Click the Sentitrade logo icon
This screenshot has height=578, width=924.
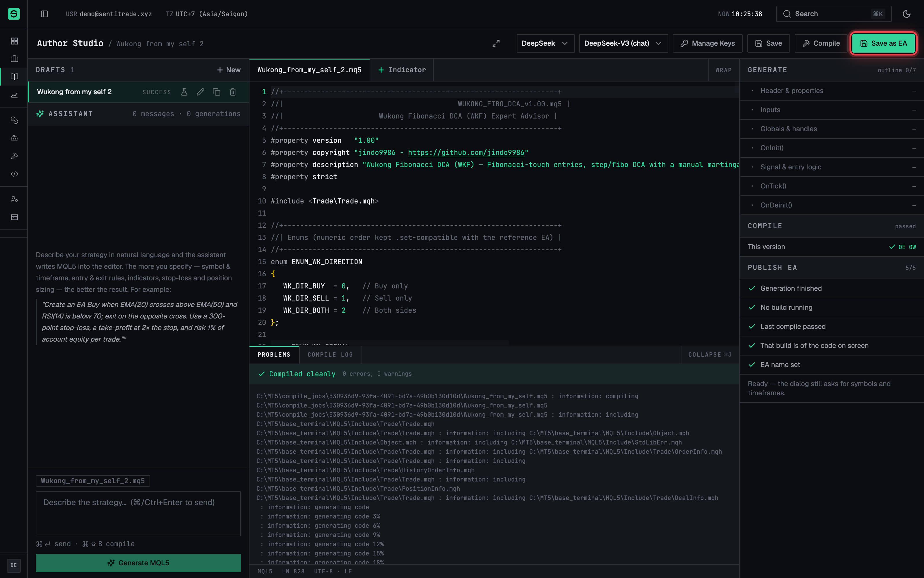14,14
